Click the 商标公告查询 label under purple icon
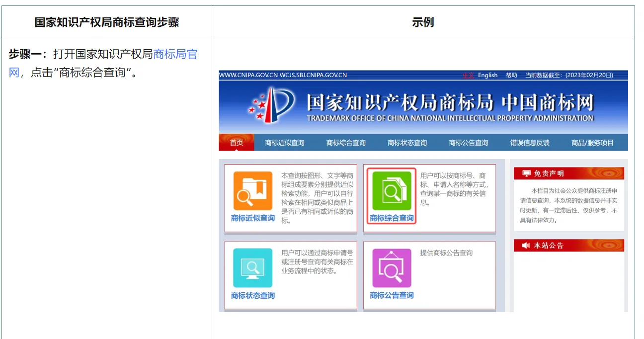Image resolution: width=644 pixels, height=339 pixels. coord(392,295)
